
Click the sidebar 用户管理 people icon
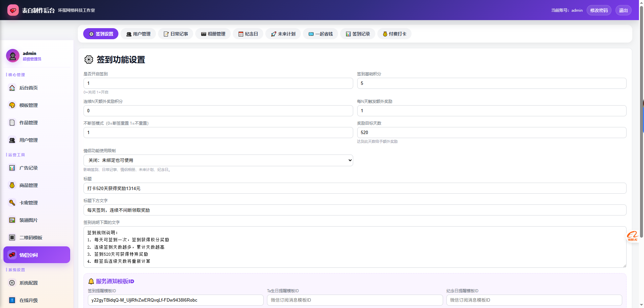coord(12,140)
